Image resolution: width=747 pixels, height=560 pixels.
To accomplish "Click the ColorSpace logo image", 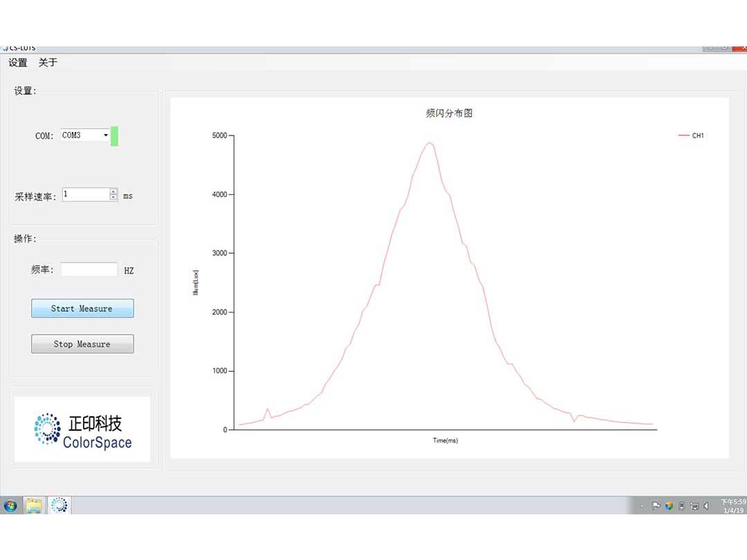I will click(x=82, y=429).
